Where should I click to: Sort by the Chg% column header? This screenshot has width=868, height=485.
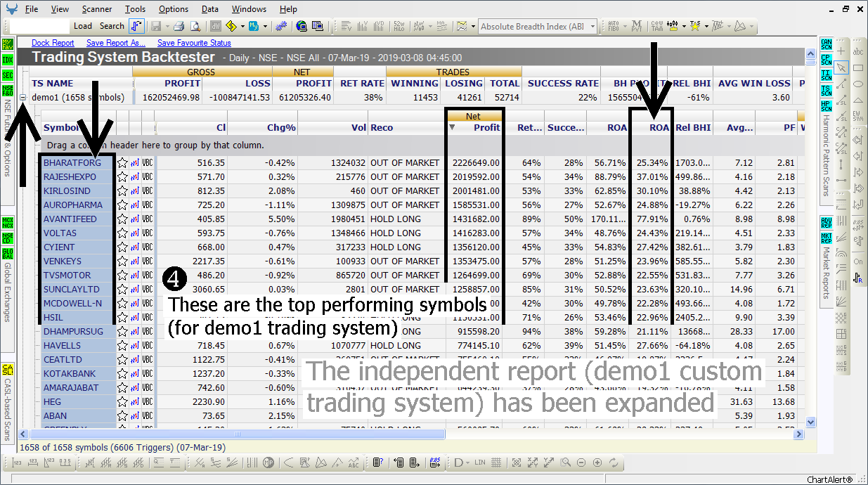263,128
